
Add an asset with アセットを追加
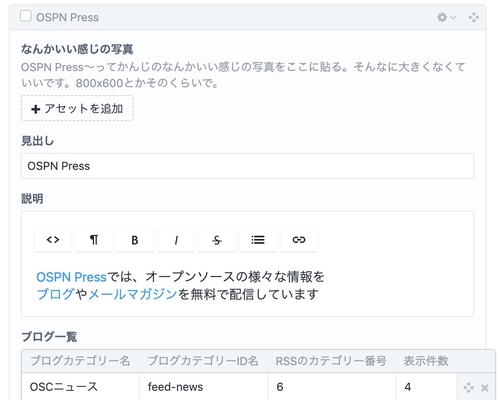[77, 108]
